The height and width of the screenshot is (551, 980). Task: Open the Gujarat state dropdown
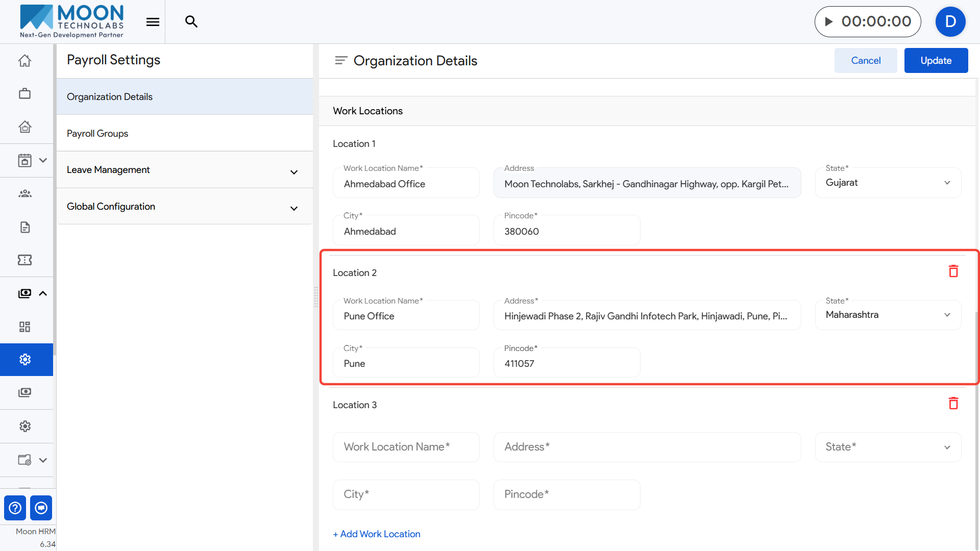pos(888,183)
